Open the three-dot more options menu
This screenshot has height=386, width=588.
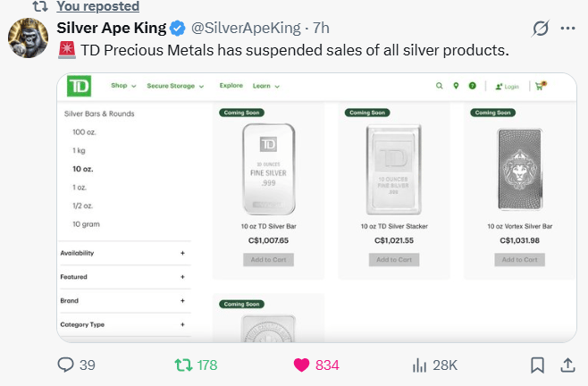(x=567, y=28)
